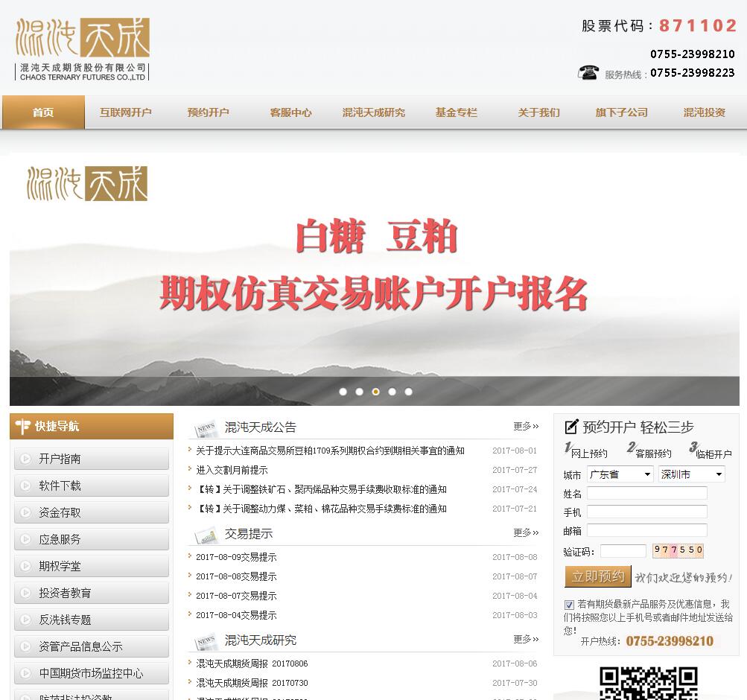
Task: Open 关于调整动力煤、菜粕、棉花 fee notice
Action: (322, 509)
